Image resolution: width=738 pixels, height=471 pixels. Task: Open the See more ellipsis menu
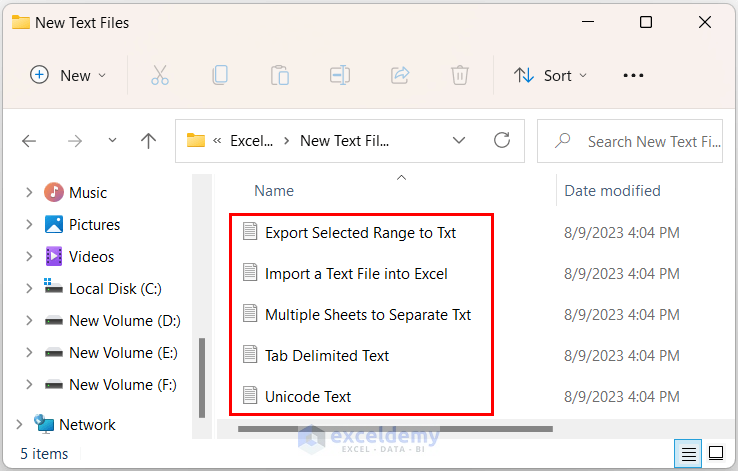[x=633, y=75]
